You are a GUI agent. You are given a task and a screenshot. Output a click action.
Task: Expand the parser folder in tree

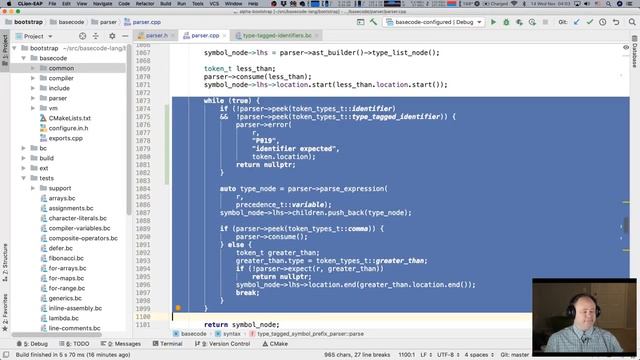pos(33,98)
